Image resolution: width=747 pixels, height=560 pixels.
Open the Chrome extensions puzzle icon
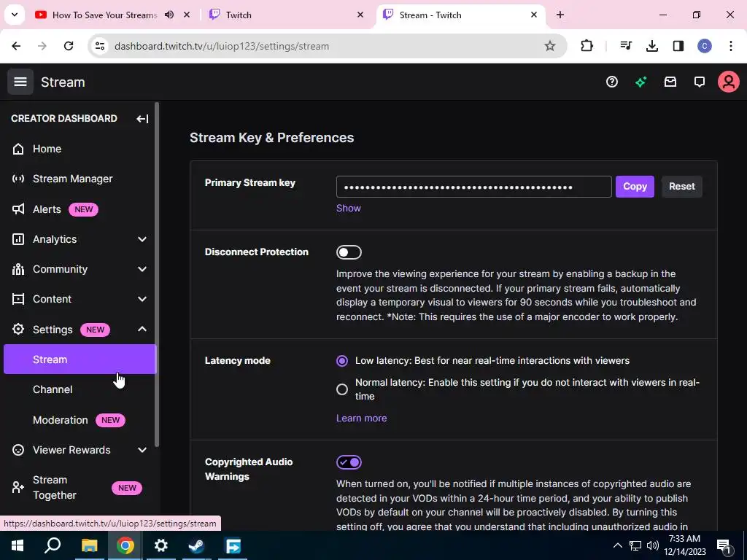pyautogui.click(x=587, y=46)
